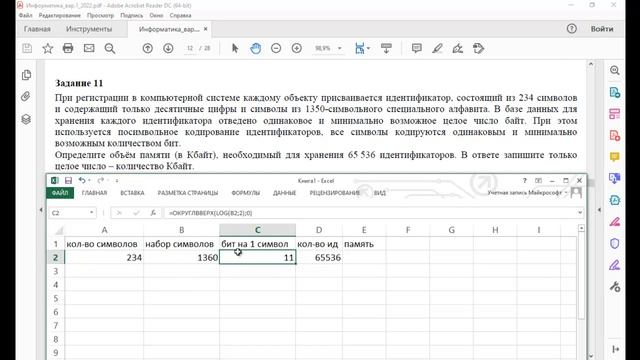Go to previous page arrow

click(148, 48)
